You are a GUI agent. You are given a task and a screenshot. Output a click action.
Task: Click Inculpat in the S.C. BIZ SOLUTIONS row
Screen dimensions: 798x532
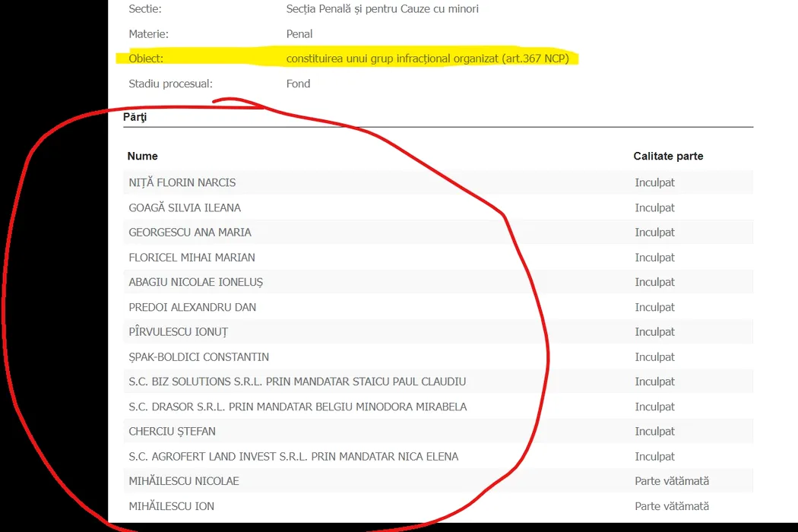tap(654, 382)
